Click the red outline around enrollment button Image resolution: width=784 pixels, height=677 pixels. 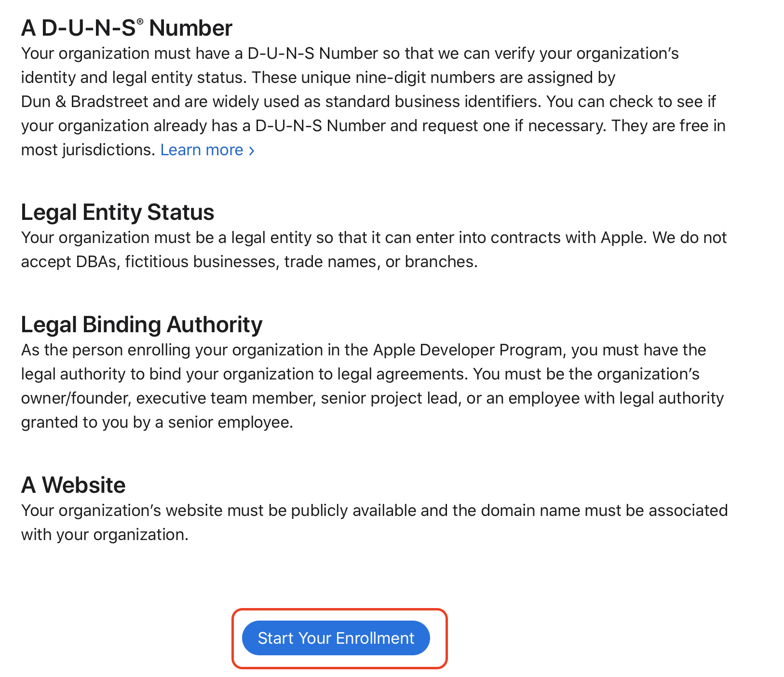pyautogui.click(x=339, y=610)
